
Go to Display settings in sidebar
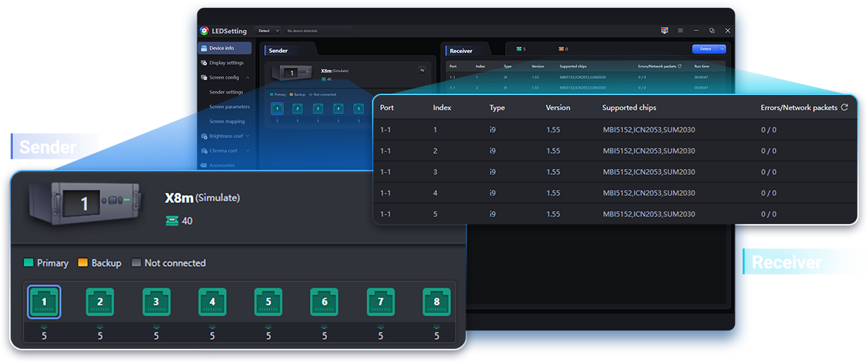pyautogui.click(x=225, y=63)
